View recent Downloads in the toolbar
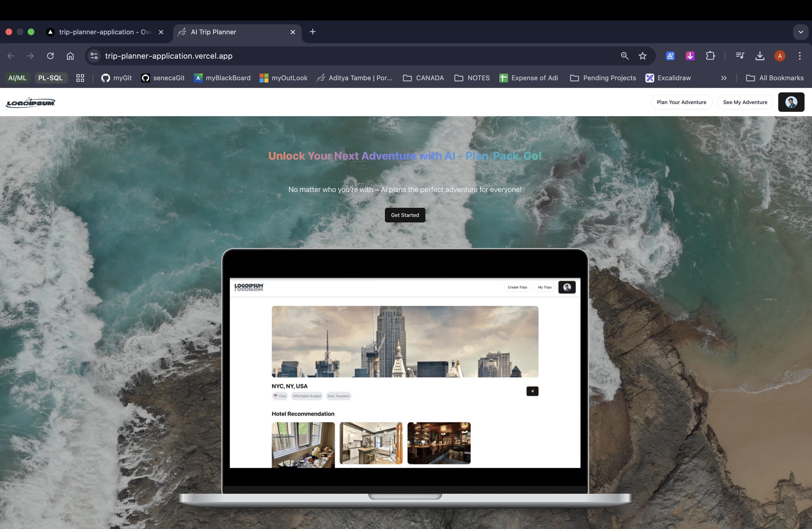 [760, 56]
